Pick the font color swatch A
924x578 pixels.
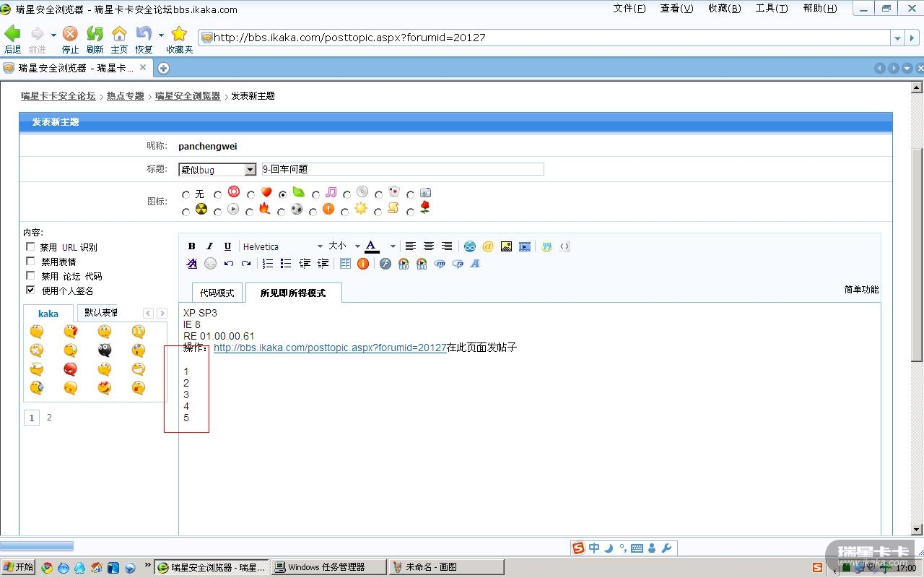click(x=371, y=246)
